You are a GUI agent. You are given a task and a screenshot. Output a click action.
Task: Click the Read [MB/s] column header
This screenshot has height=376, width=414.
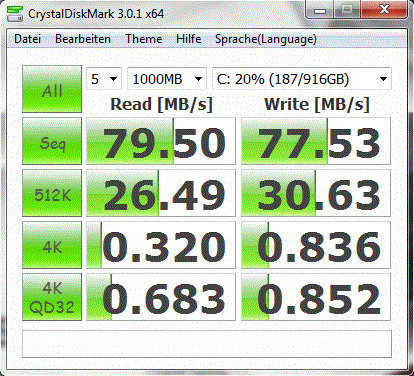(161, 104)
